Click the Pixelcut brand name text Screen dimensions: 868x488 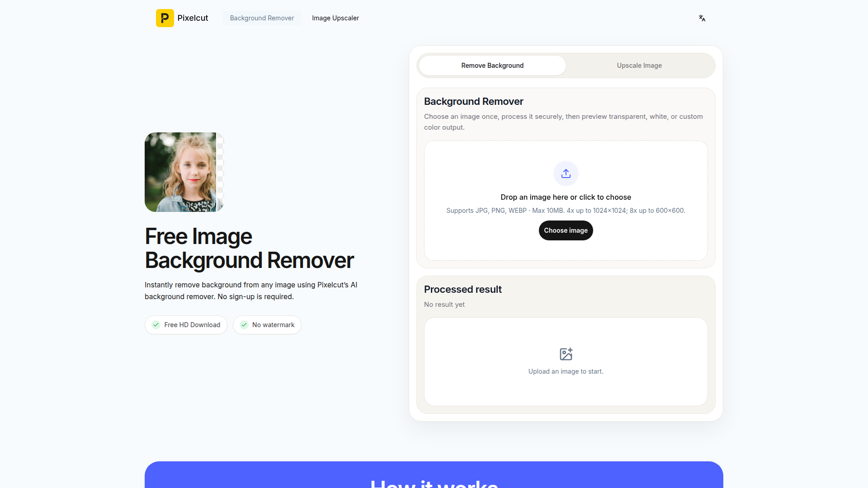(193, 18)
